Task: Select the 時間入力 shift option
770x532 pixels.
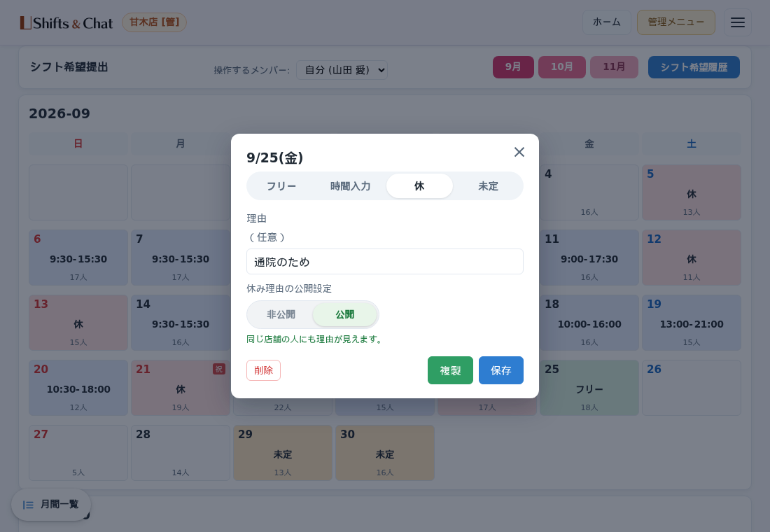Action: coord(350,186)
